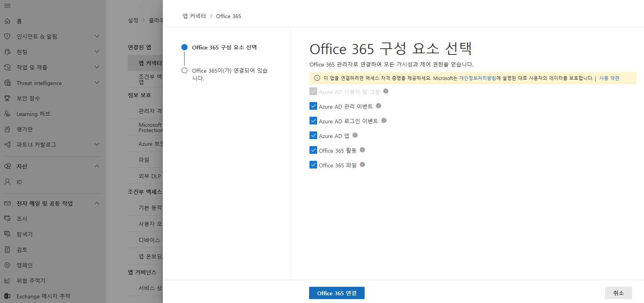Uncheck the Office 365 활동 checkbox
Image resolution: width=644 pixels, height=303 pixels.
coord(313,150)
